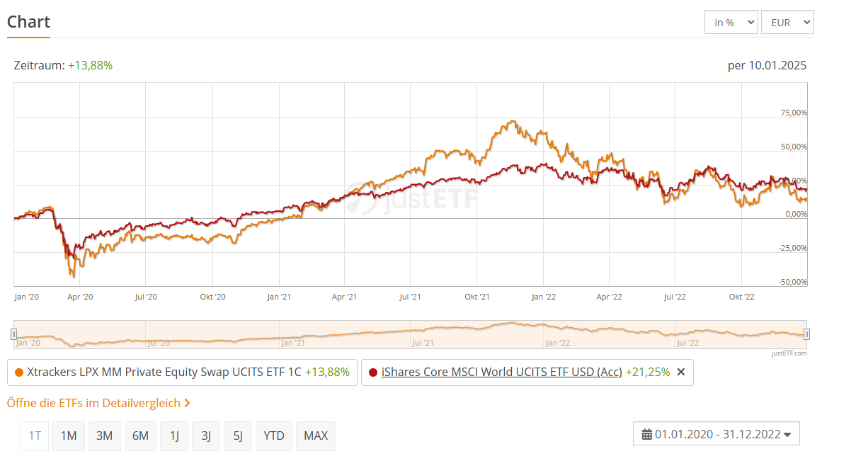Show the 5J five-year range

[238, 436]
